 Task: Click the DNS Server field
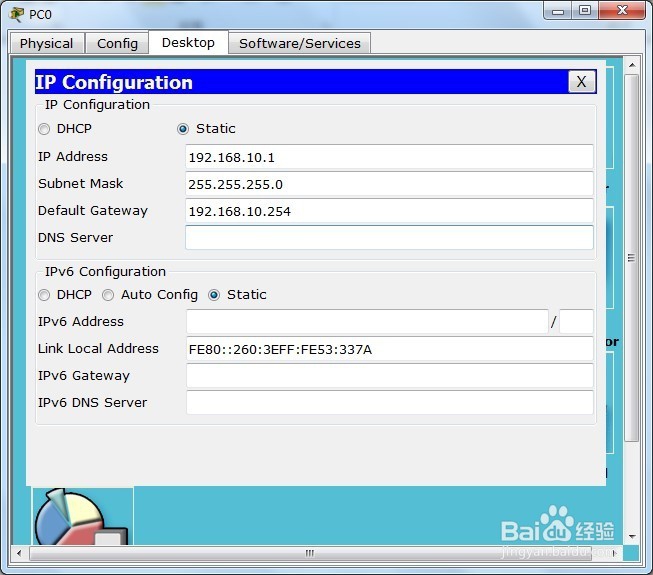click(389, 238)
